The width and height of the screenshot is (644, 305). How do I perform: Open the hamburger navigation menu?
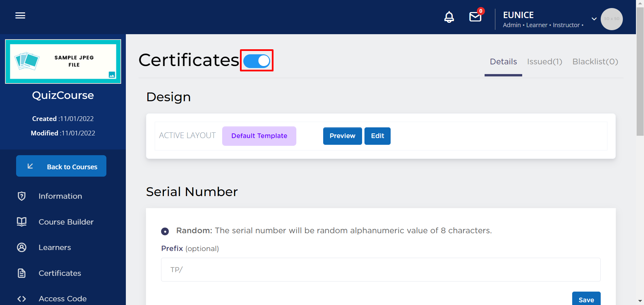(x=20, y=15)
